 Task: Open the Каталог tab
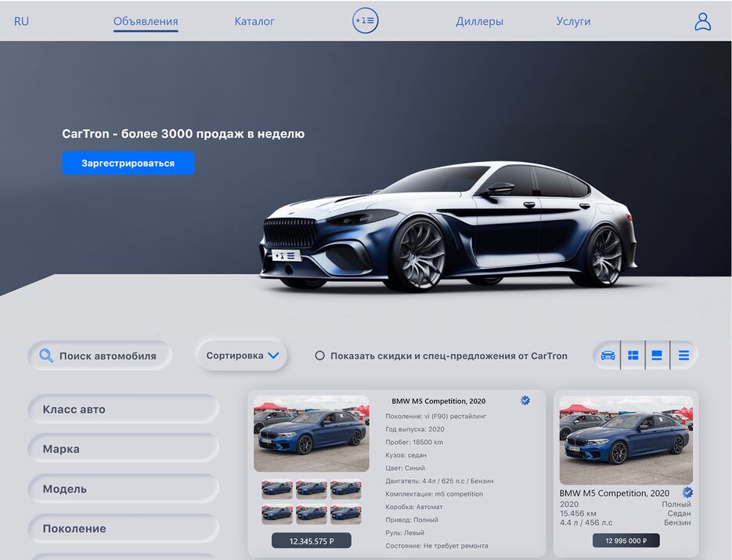point(254,21)
